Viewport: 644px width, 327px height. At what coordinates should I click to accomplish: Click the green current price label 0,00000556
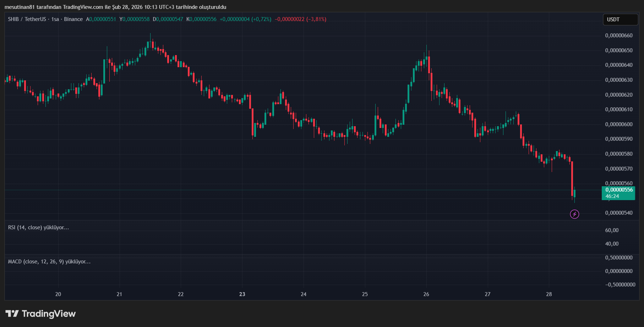(x=619, y=190)
